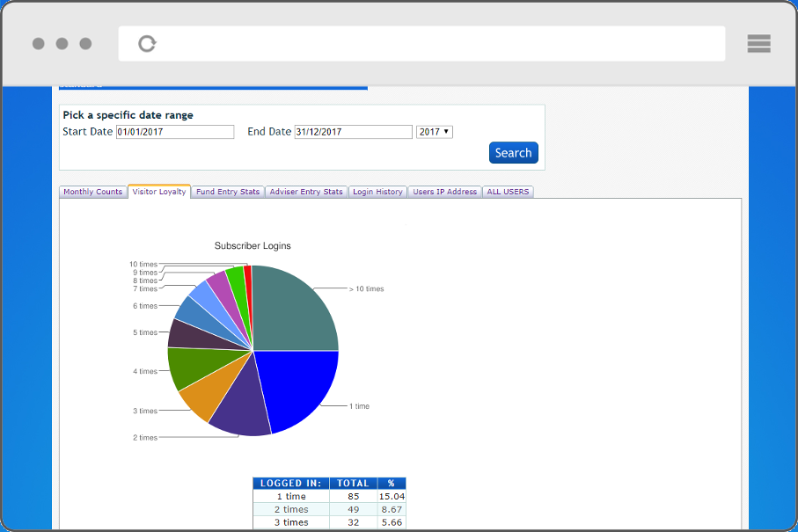Select the Visitor Loyalty tab

[159, 192]
